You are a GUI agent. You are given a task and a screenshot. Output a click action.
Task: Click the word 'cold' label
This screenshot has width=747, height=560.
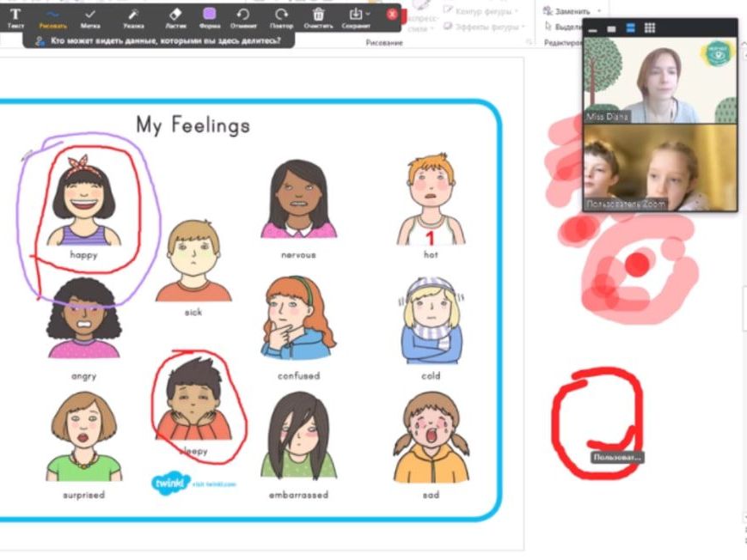(431, 375)
